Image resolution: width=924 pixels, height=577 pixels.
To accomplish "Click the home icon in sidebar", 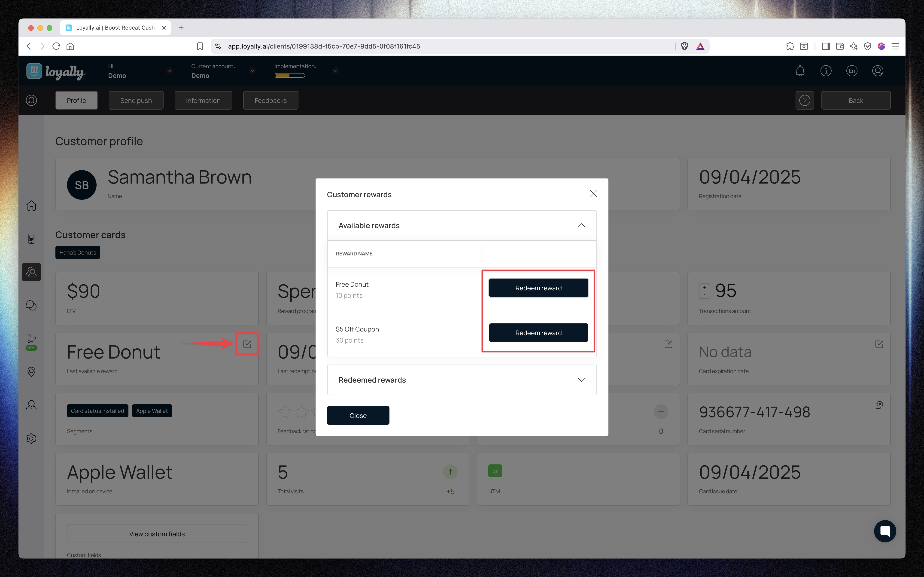I will [x=31, y=206].
